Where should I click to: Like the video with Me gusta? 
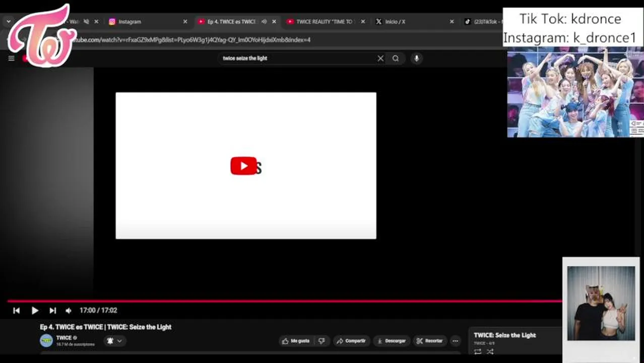click(296, 341)
